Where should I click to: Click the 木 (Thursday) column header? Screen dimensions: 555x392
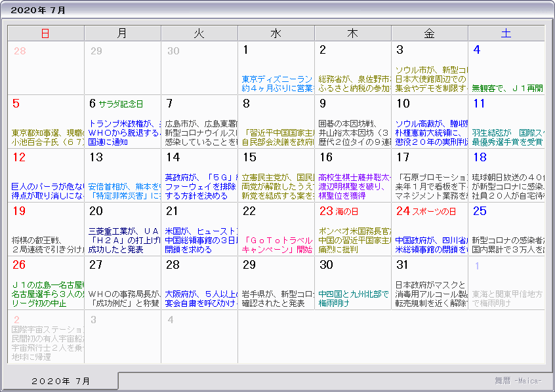(352, 33)
